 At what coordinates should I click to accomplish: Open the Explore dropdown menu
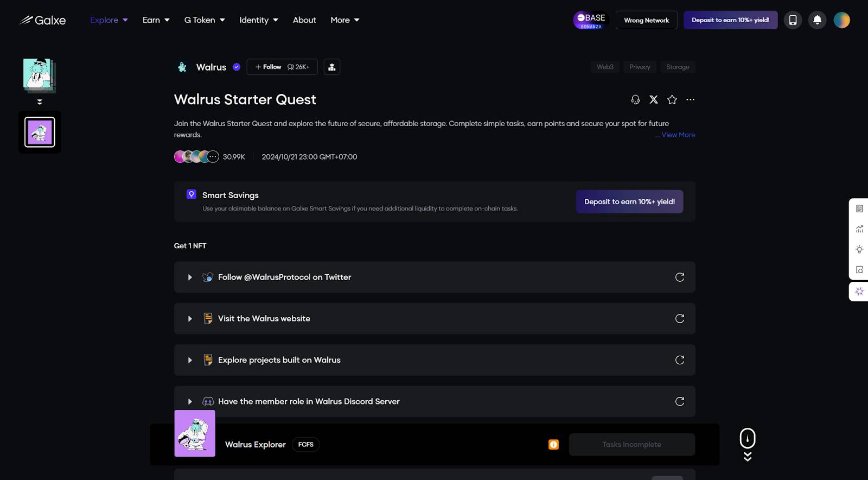pos(108,20)
